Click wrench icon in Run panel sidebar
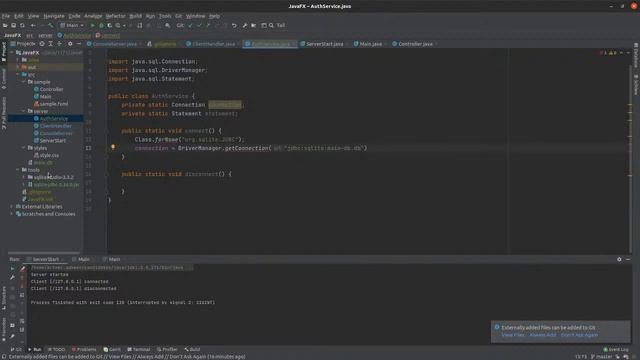The image size is (640, 360). tap(12, 278)
